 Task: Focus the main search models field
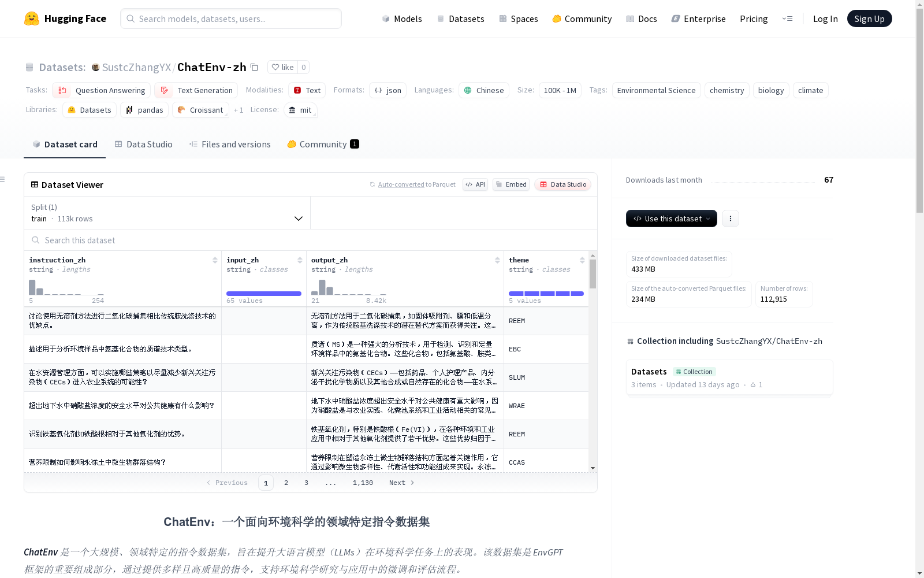[x=231, y=18]
